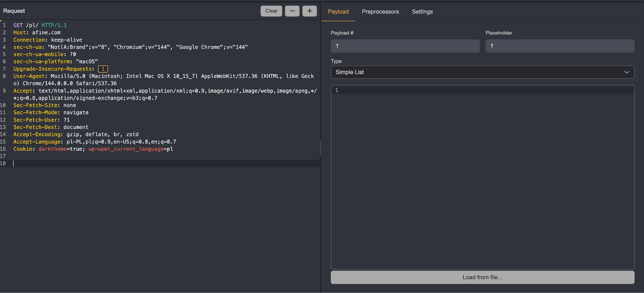644x293 pixels.
Task: Click the Accept-Encoding header line
Action: tap(76, 134)
